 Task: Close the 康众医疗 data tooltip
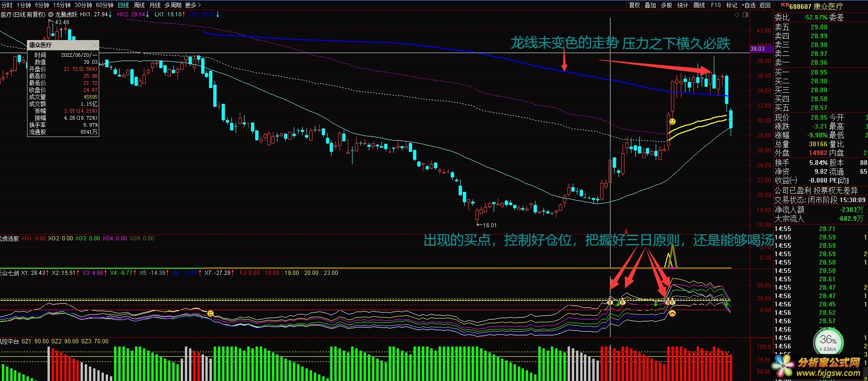click(95, 45)
